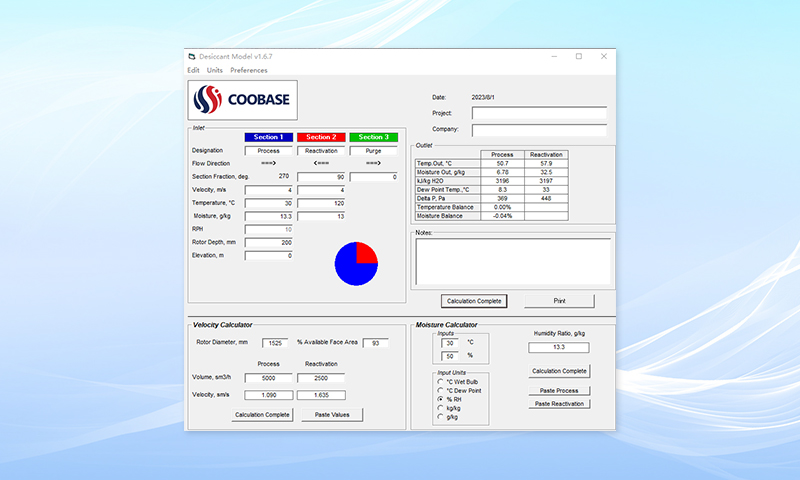
Task: Click the blue Section 1 label
Action: [268, 137]
